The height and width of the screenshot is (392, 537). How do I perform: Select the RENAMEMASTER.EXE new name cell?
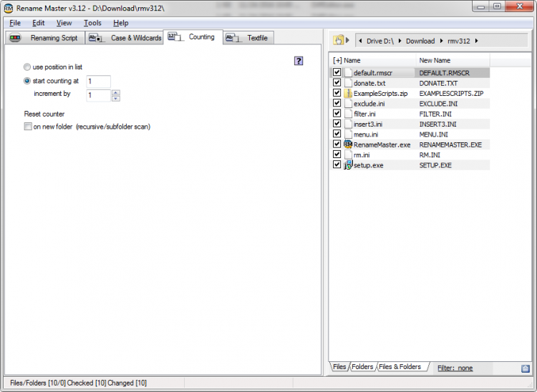click(450, 144)
